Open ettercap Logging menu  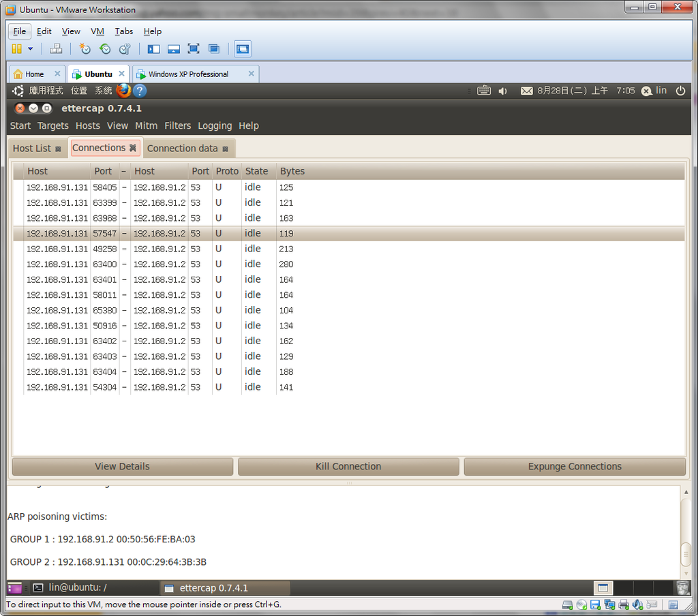pyautogui.click(x=215, y=125)
